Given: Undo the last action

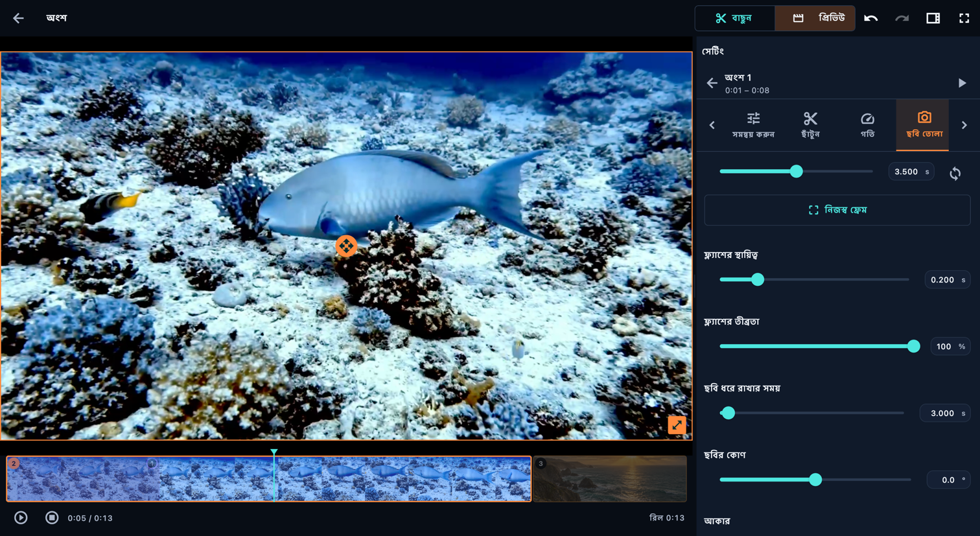Looking at the screenshot, I should 871,18.
